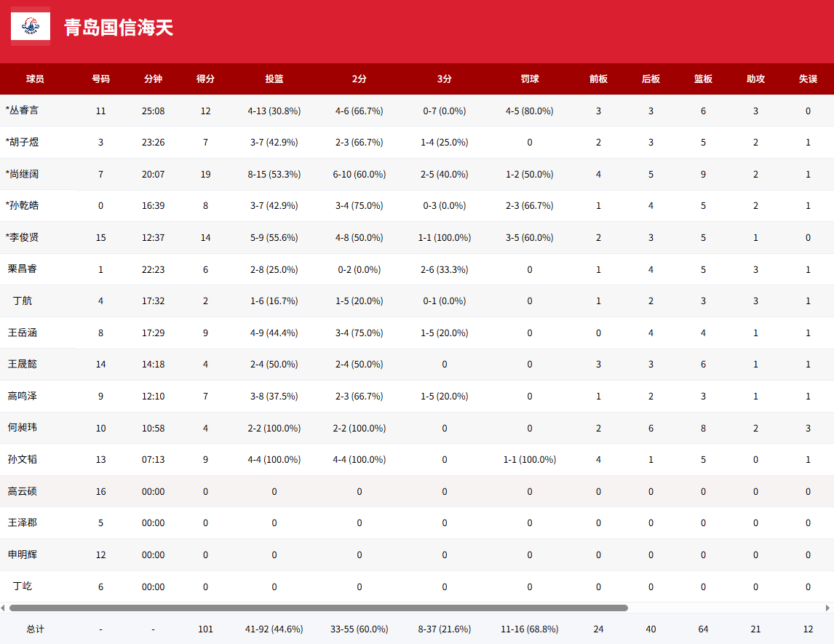
Task: Select player name 栗昌睿
Action: [23, 269]
